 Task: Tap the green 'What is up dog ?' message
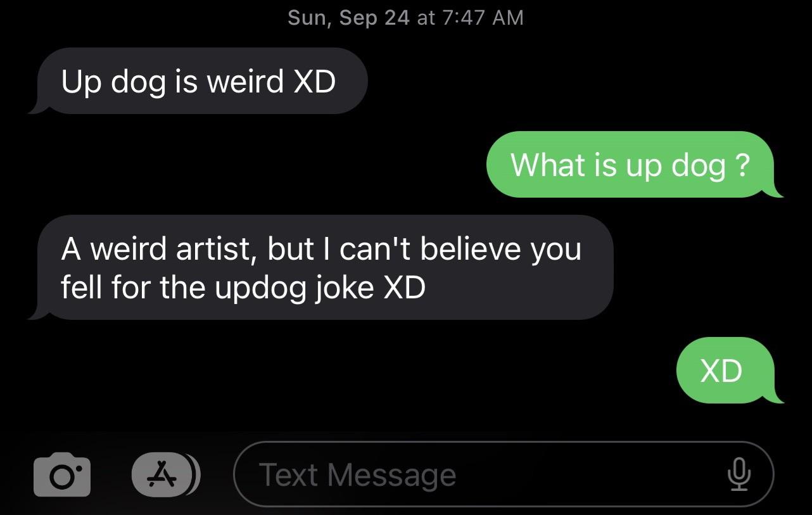(x=633, y=165)
